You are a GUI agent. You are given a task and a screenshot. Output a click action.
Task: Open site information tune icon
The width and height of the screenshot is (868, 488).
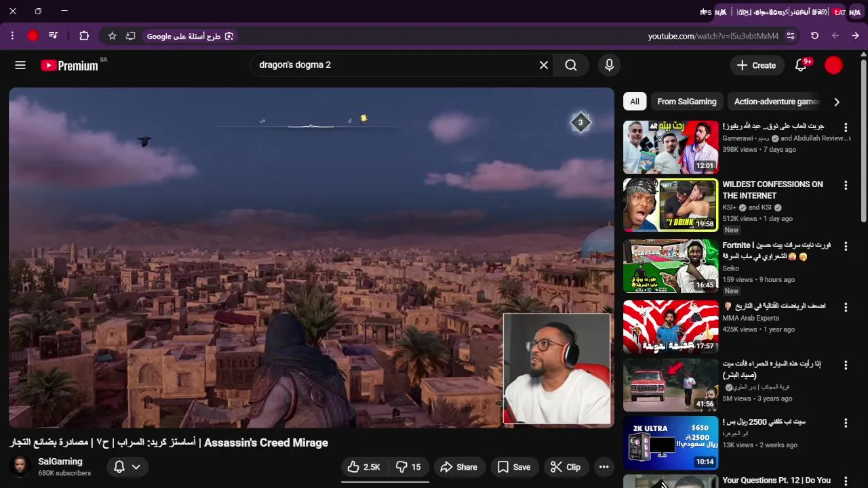(791, 36)
